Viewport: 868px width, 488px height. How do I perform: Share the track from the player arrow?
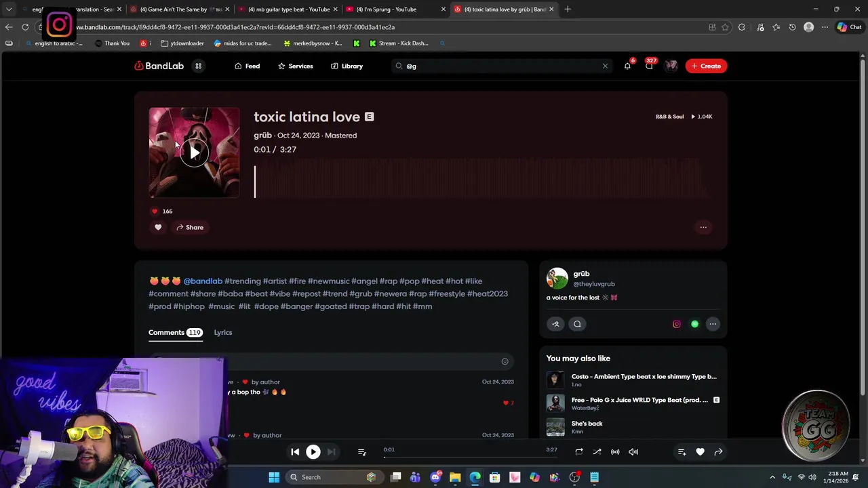point(718,452)
